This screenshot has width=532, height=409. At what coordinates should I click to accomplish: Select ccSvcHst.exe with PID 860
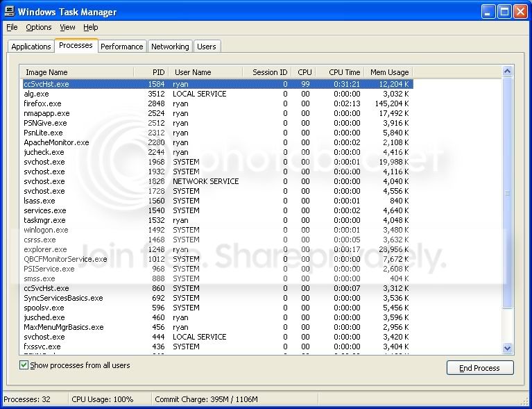click(218, 288)
